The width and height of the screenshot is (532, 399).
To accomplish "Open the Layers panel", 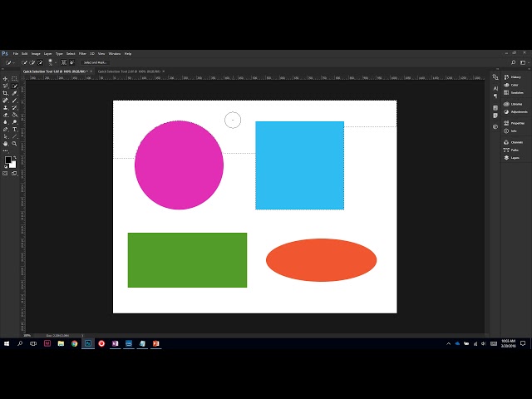I will pos(515,157).
